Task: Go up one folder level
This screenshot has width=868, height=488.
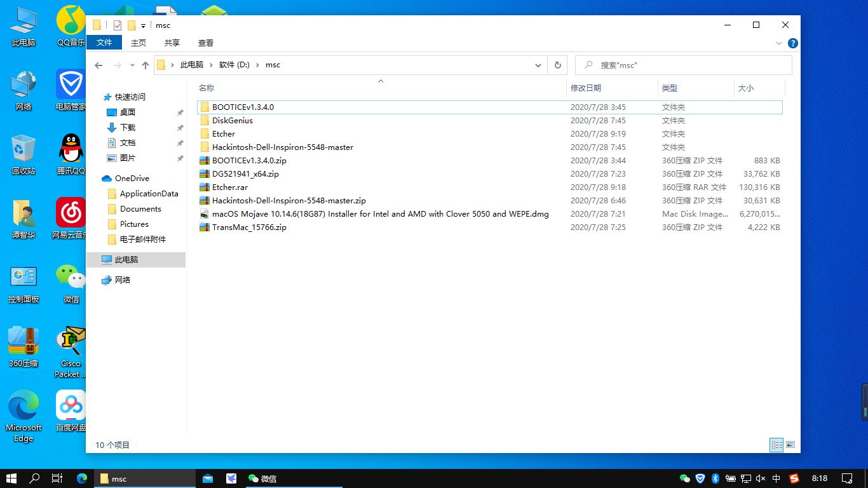Action: pos(146,65)
